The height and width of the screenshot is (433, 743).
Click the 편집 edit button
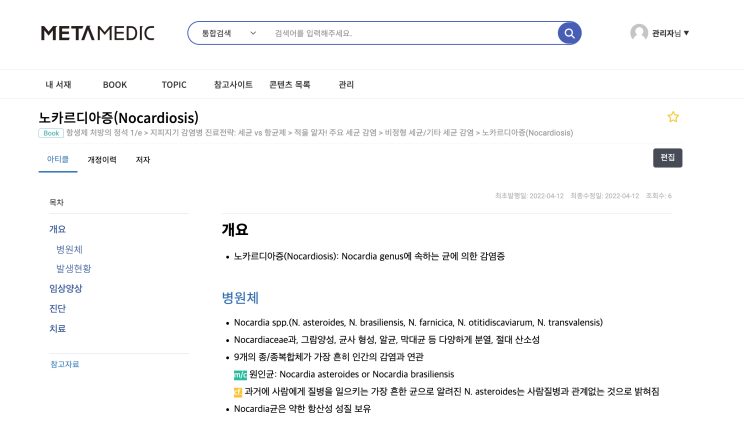point(668,158)
